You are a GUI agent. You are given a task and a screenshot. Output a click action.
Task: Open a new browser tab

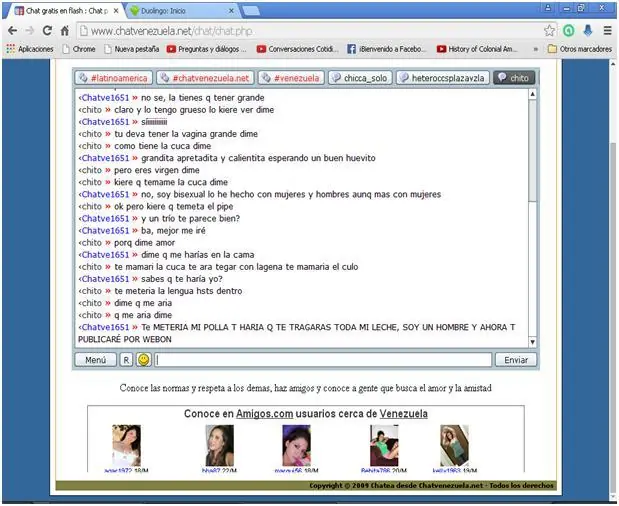[251, 11]
